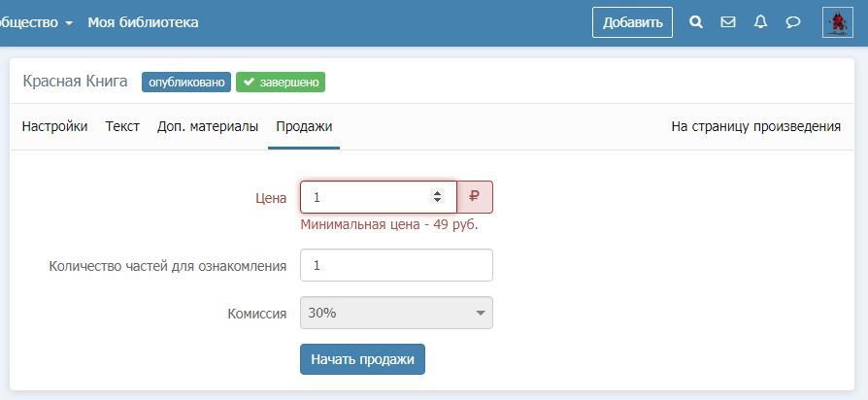Open the comments speech bubble icon
This screenshot has width=868, height=400.
(x=793, y=22)
